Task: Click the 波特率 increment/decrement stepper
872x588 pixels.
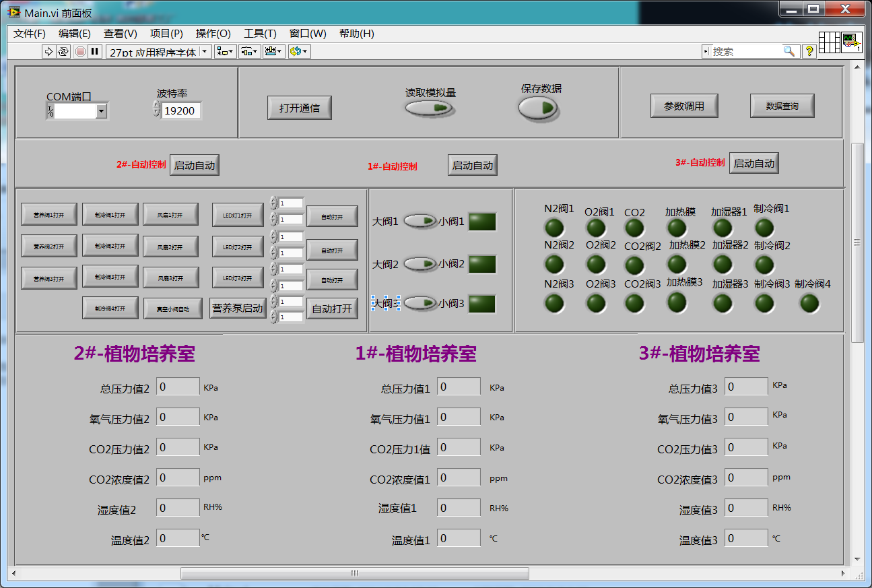Action: [157, 110]
